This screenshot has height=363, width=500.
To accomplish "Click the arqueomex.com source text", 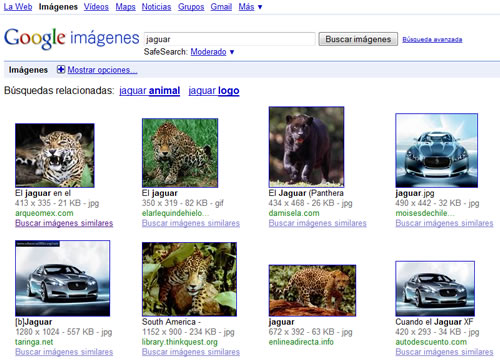I will (x=44, y=213).
